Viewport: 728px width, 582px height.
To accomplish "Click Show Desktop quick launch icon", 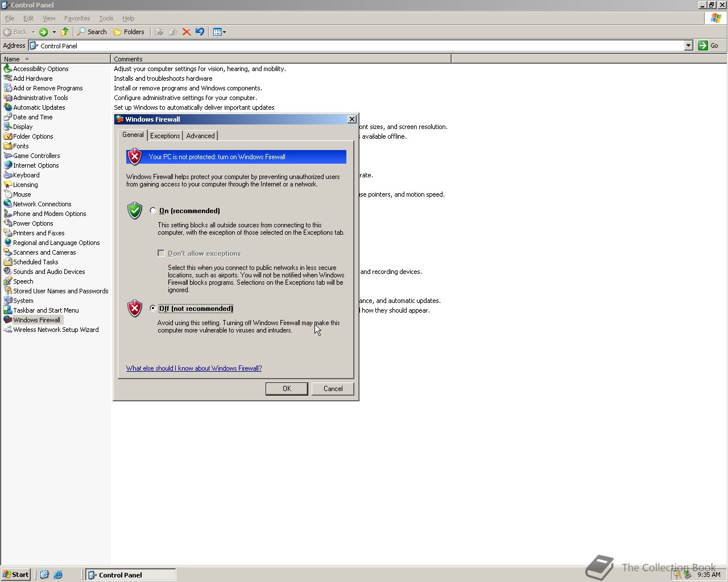I will [44, 575].
